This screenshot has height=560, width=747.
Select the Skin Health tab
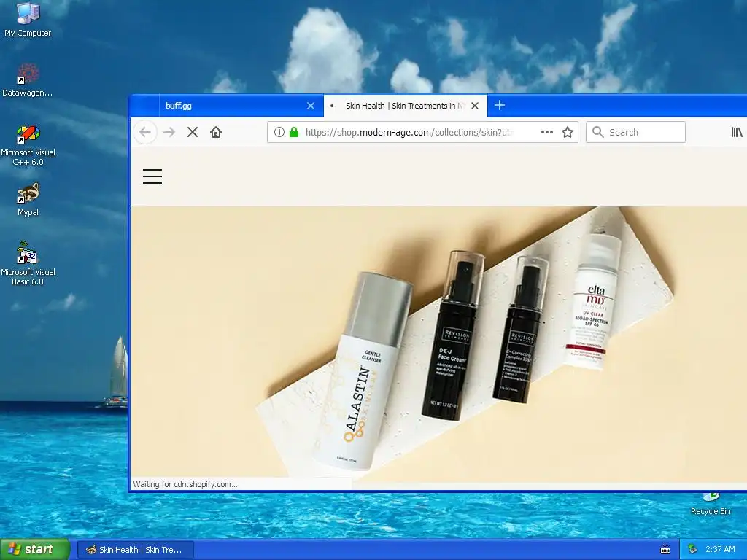point(406,106)
